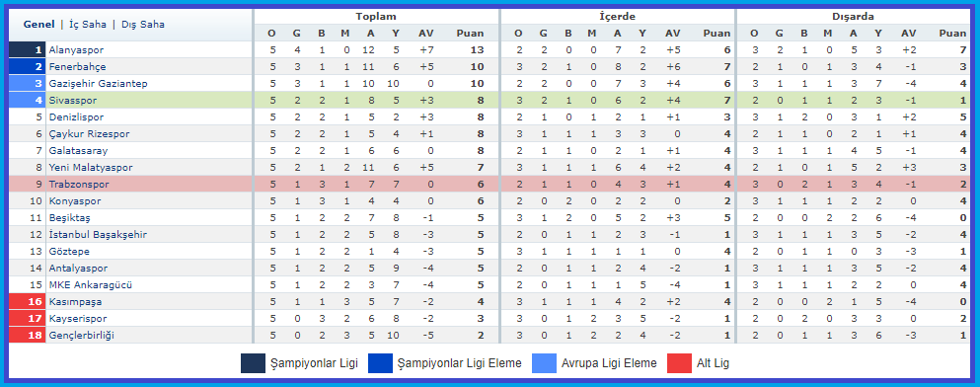Click the dark navy Şampiyonlar Ligi swatch
980x387 pixels.
253,363
